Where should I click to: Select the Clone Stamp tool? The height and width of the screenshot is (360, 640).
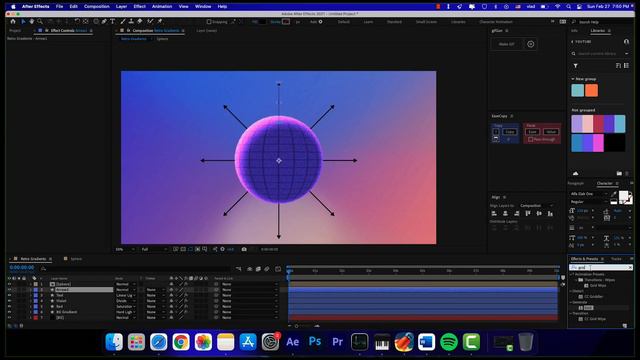(131, 21)
